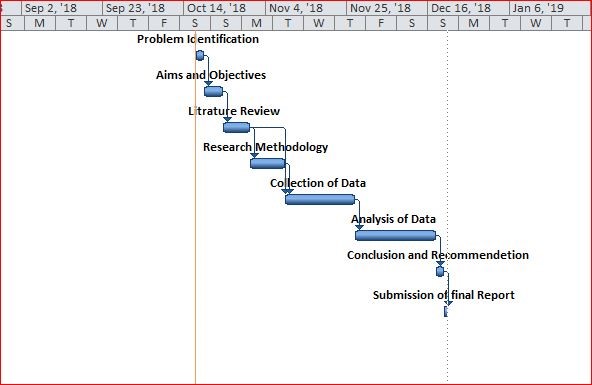Select the Analysis of Data task bar
The width and height of the screenshot is (592, 385).
point(396,236)
